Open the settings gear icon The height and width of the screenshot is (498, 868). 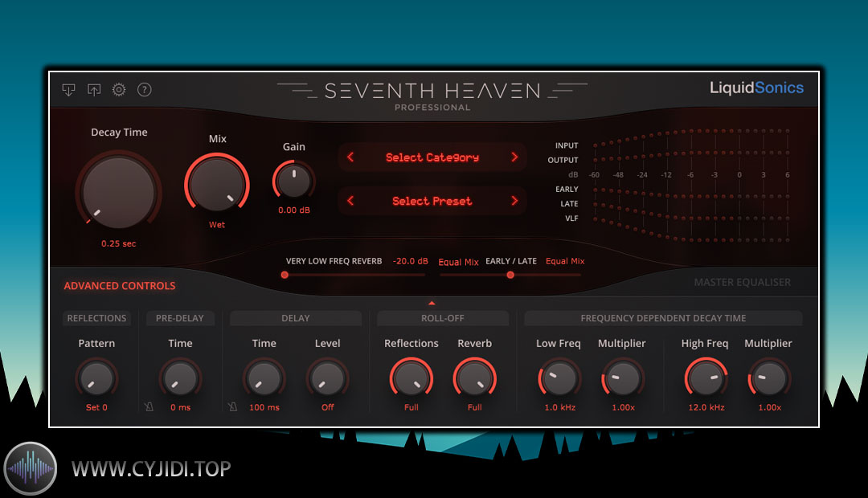click(119, 90)
